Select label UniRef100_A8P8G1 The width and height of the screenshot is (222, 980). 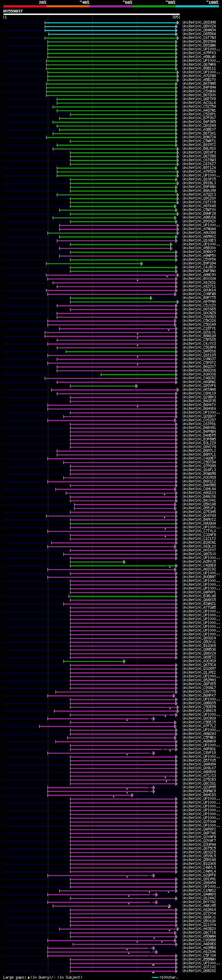(x=199, y=749)
